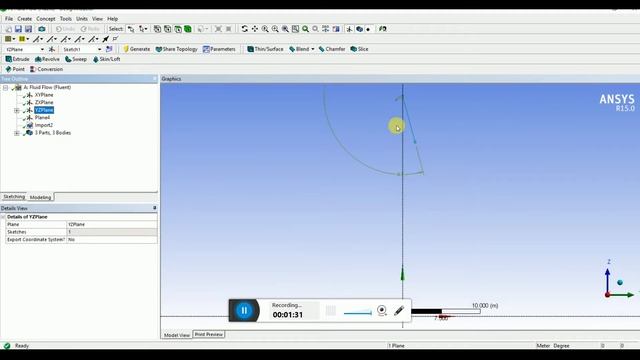Click the Save As icon next to Save
Viewport: 640px width, 360px height.
pos(28,29)
